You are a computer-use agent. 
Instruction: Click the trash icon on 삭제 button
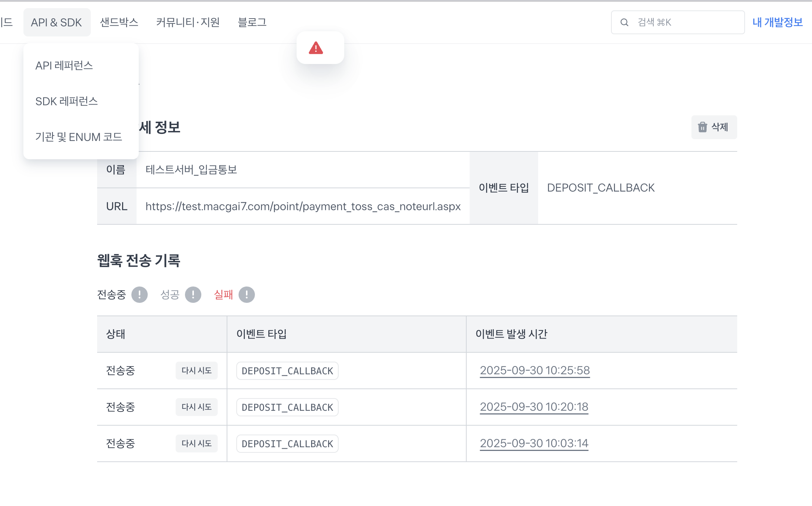point(702,127)
